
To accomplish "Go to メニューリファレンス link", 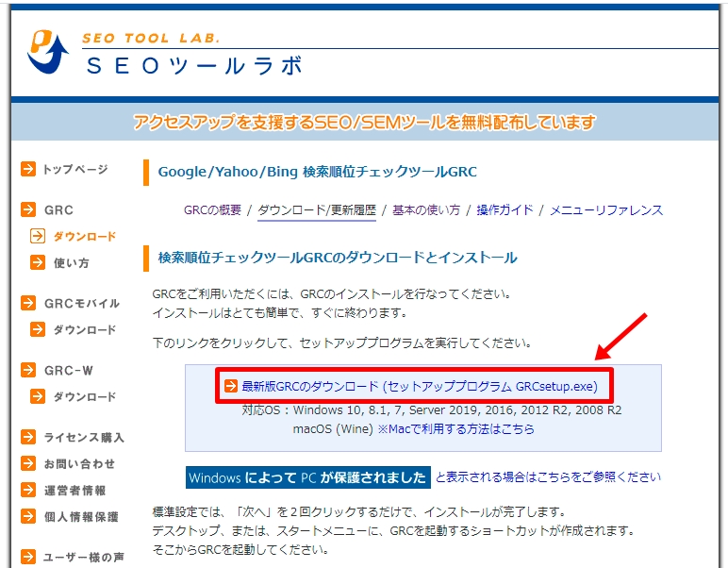I will coord(606,210).
